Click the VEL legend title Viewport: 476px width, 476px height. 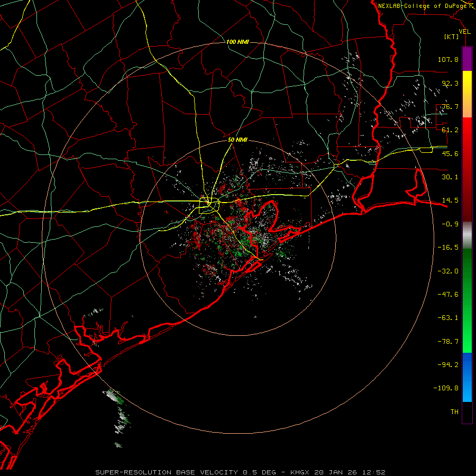pos(464,32)
